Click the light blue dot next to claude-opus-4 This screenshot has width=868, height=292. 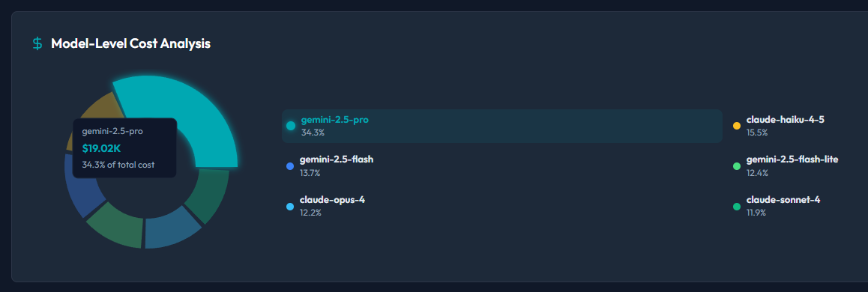coord(290,207)
